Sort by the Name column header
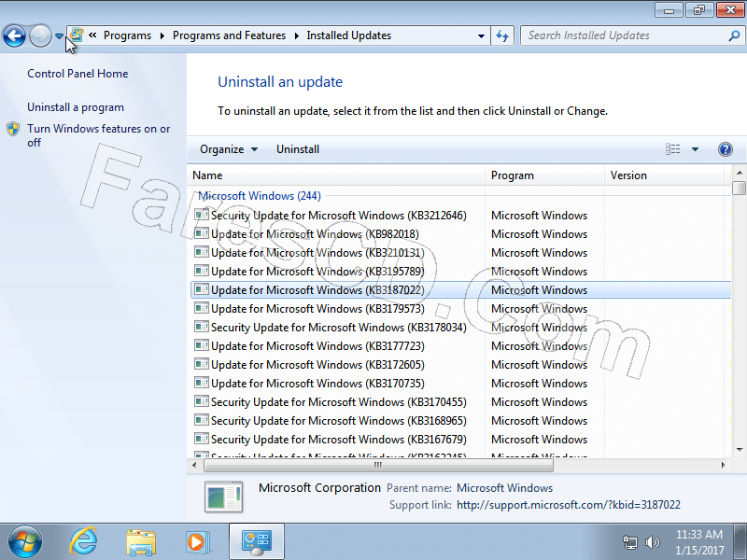 point(336,175)
